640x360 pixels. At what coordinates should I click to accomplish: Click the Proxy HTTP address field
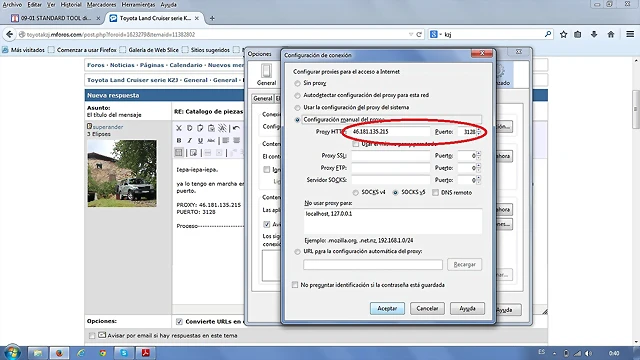[x=390, y=132]
